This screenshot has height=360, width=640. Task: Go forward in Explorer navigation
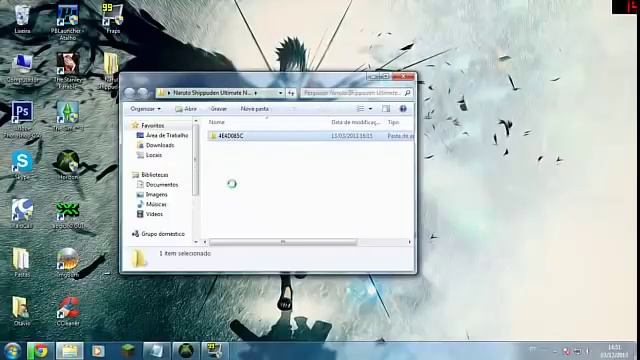click(x=142, y=93)
